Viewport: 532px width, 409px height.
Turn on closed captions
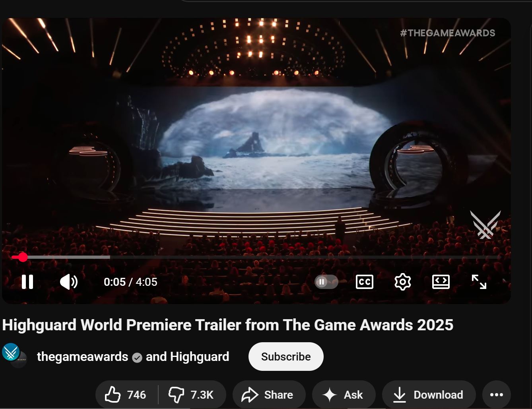[x=364, y=282]
